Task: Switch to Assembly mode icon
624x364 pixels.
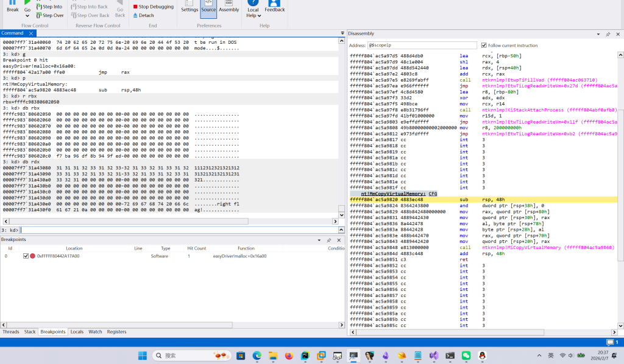Action: click(229, 3)
